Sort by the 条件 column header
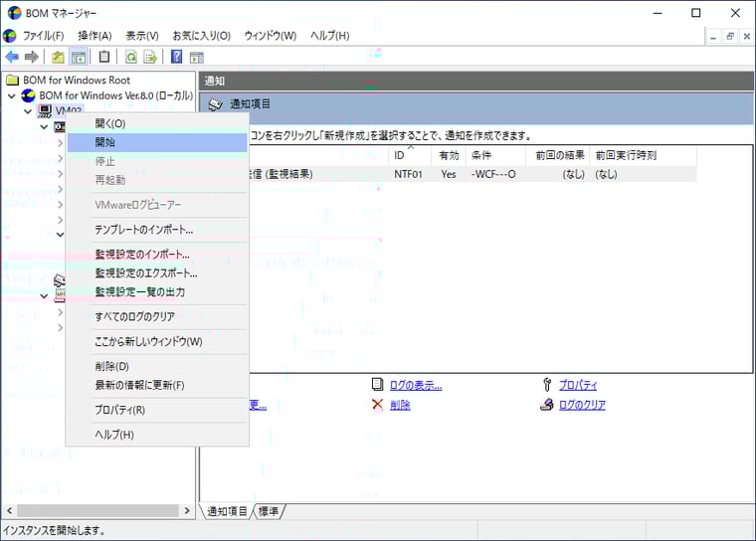This screenshot has height=541, width=756. pyautogui.click(x=495, y=155)
